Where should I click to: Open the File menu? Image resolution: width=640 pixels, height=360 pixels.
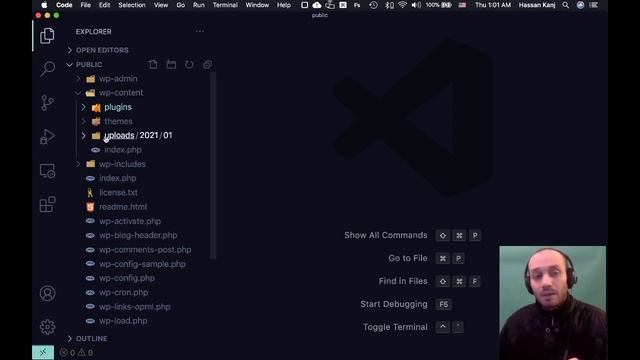pyautogui.click(x=86, y=5)
